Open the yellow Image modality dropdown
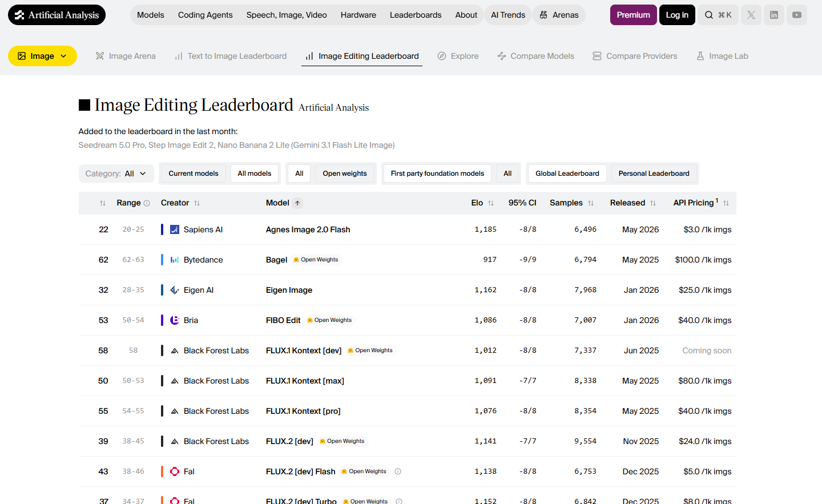This screenshot has height=504, width=822. [42, 56]
